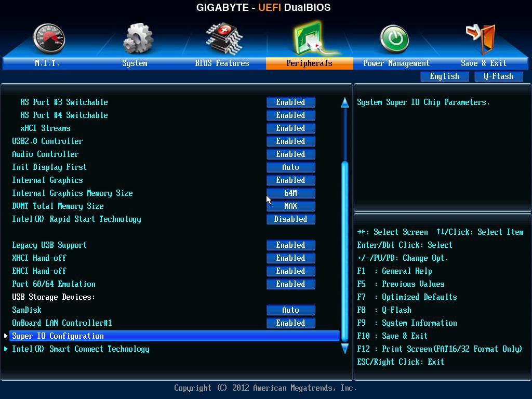Select the HS Port #3 Switchable label
This screenshot has height=399, width=532.
coord(64,102)
